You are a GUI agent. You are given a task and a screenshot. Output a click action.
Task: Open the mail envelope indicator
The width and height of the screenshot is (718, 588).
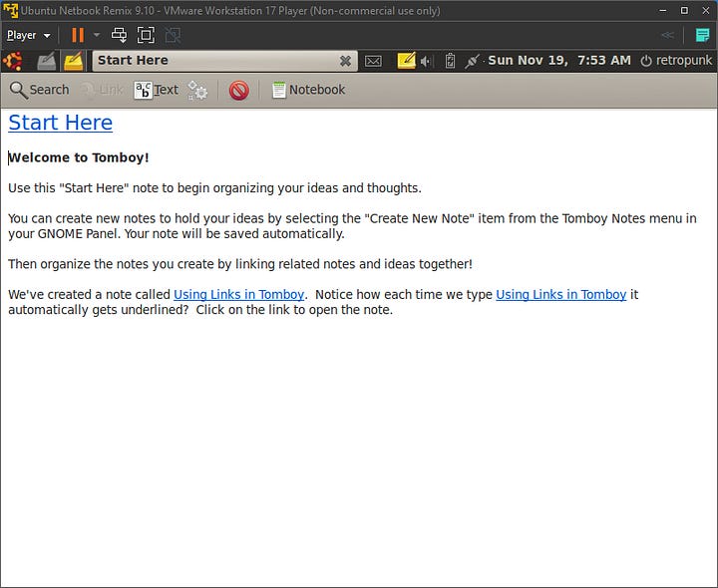click(373, 61)
